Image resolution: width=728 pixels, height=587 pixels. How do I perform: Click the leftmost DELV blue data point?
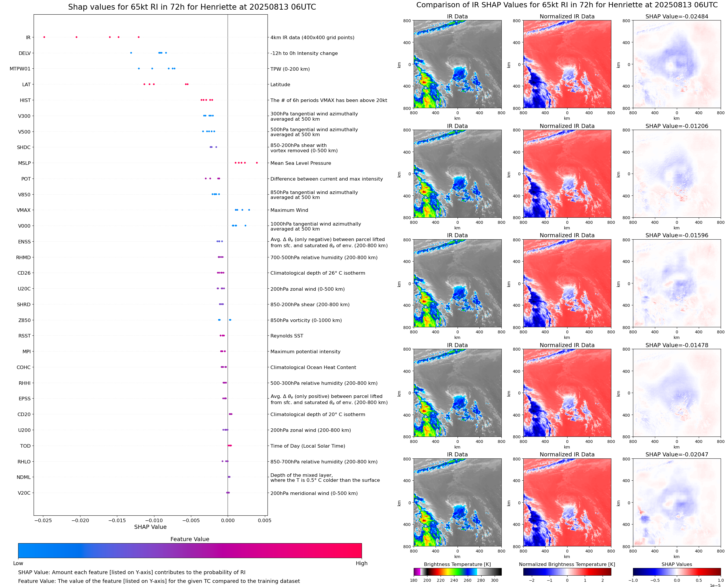(131, 53)
